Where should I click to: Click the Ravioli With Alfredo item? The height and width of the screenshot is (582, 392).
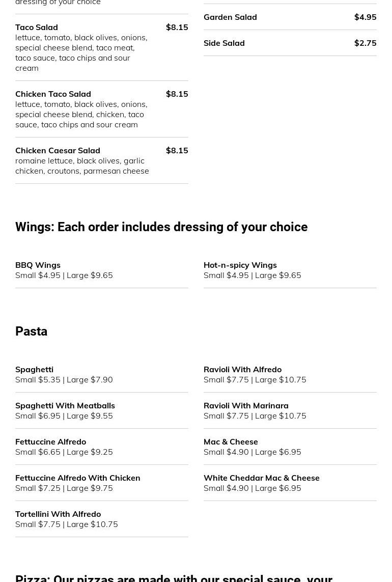coord(242,369)
